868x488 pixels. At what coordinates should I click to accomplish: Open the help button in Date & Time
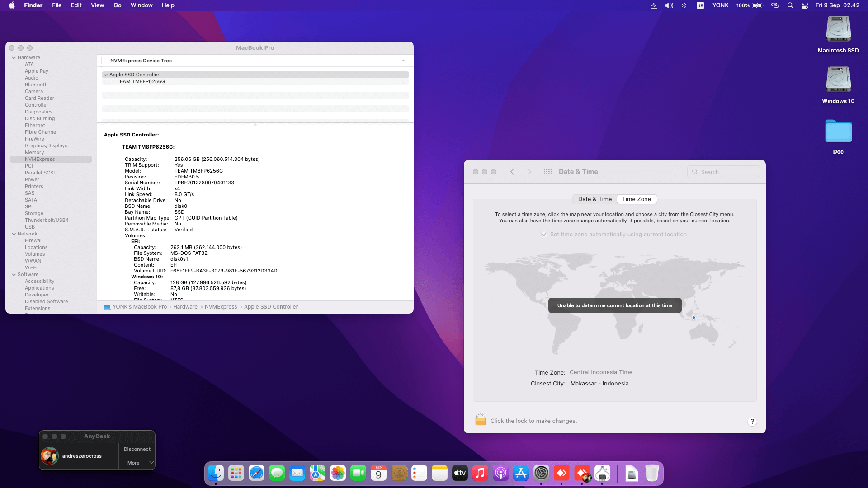[x=752, y=422]
